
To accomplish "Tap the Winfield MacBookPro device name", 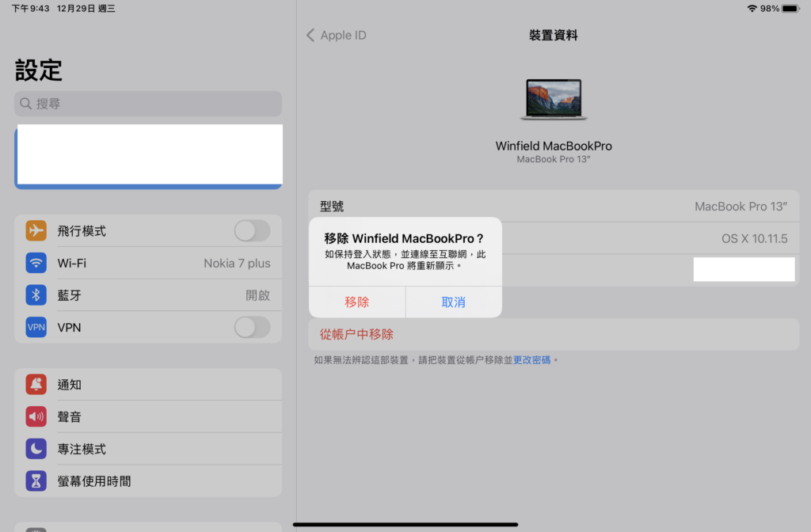I will tap(554, 146).
